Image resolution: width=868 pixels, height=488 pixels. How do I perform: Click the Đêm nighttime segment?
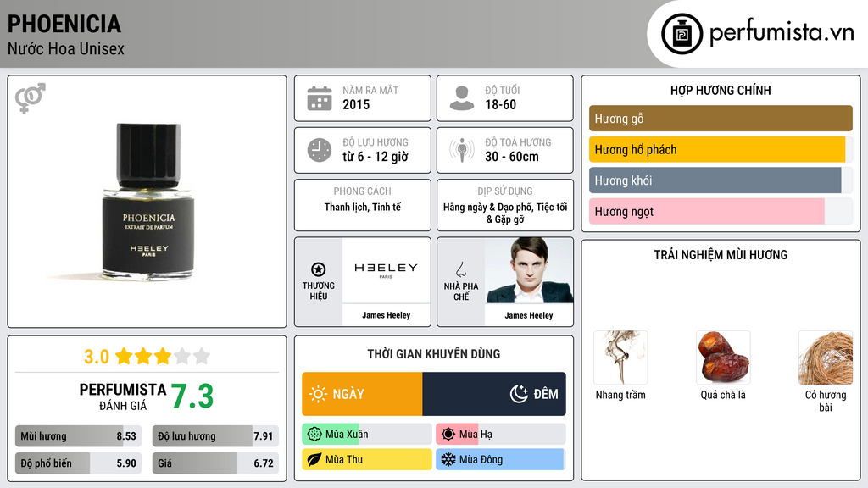tap(494, 394)
